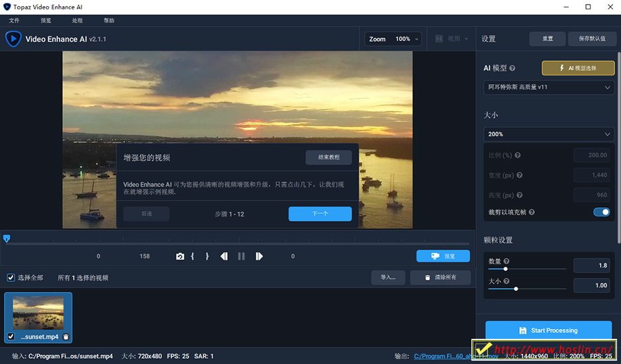
Task: Open the 帮助 menu
Action: pos(109,21)
